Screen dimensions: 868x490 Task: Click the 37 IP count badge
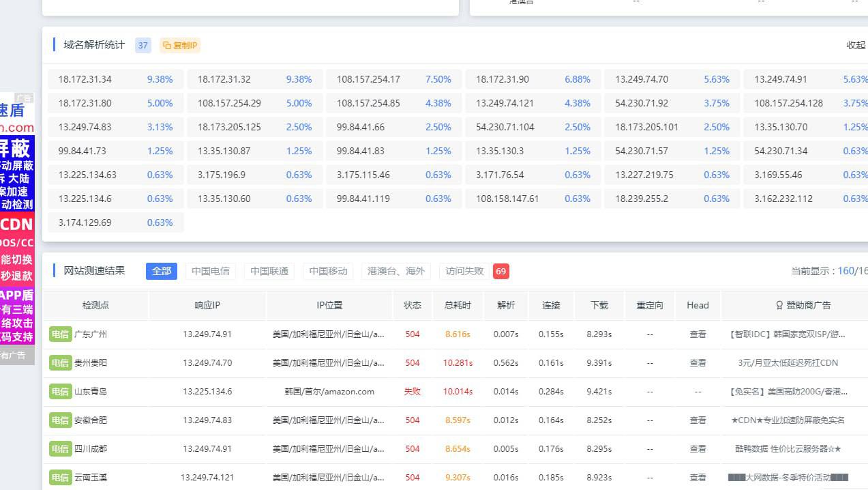(x=143, y=46)
